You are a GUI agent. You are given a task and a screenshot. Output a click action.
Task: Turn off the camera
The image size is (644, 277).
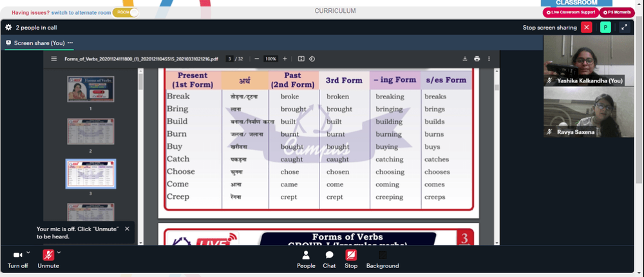pos(17,259)
